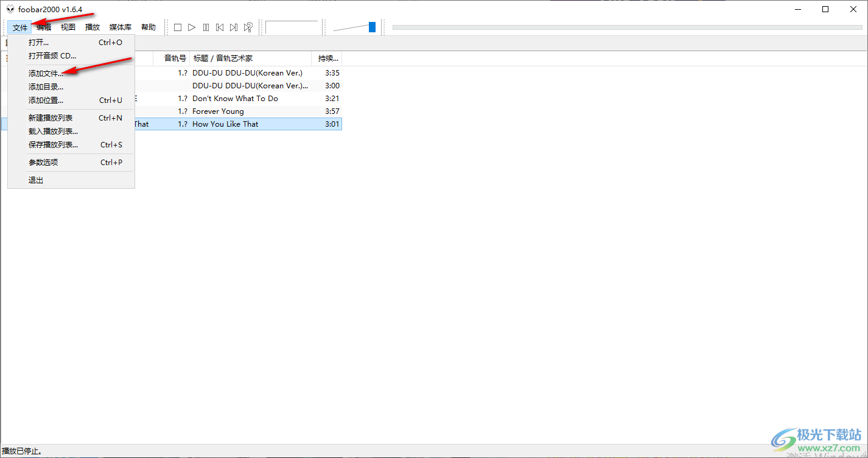Click the 音轨号 column header

tap(171, 58)
